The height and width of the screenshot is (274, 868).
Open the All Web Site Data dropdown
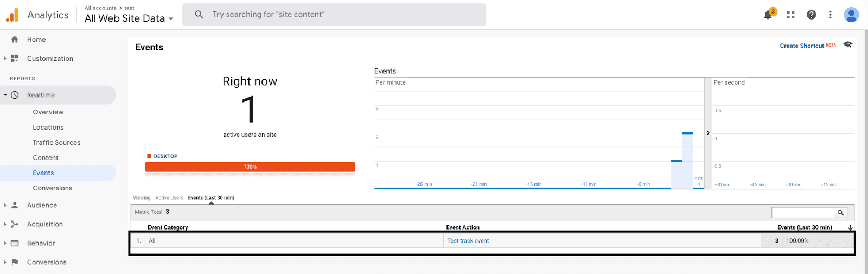click(129, 18)
